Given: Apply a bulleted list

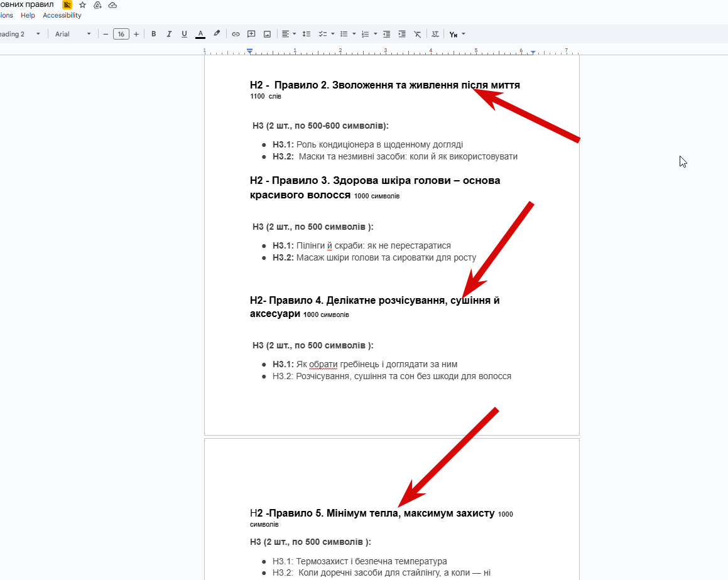Looking at the screenshot, I should click(x=344, y=34).
